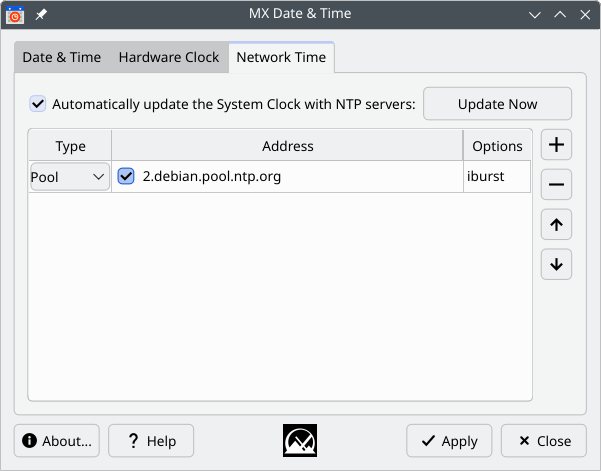Open the Pool type dropdown
The width and height of the screenshot is (601, 471).
(70, 177)
